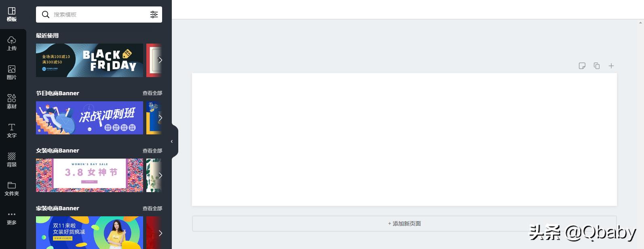
Task: View all 家装电商Banner templates
Action: [152, 209]
